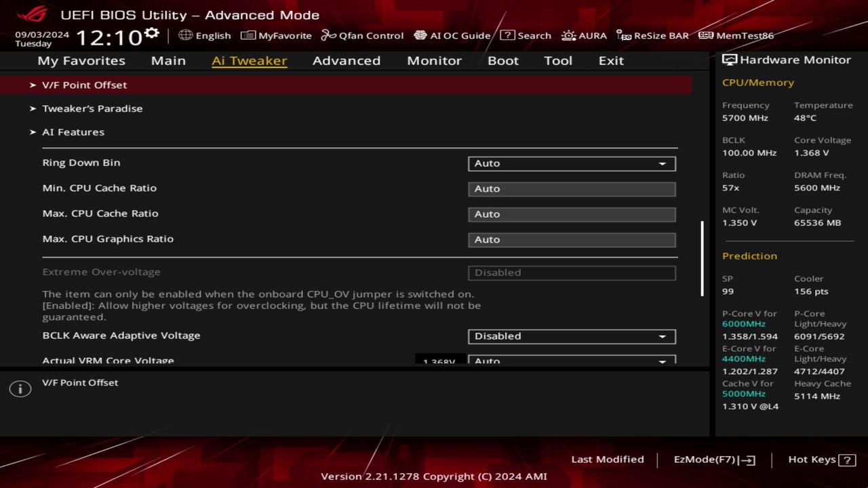Viewport: 868px width, 488px height.
Task: Click 5114 MHz Heavy Cache value
Action: pos(817,396)
